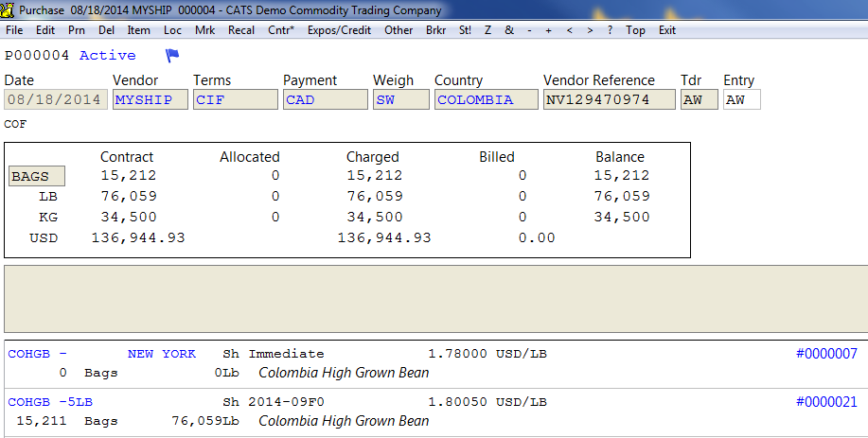Click the 1.80050 USD/LB price
Image resolution: width=868 pixels, height=438 pixels.
click(487, 402)
